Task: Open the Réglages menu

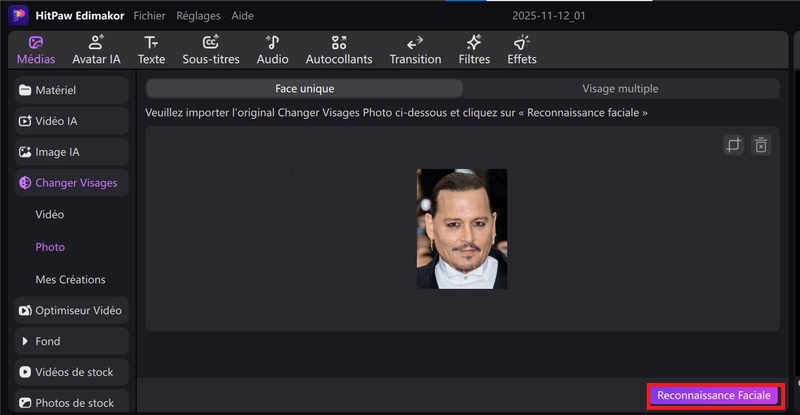Action: (x=198, y=16)
